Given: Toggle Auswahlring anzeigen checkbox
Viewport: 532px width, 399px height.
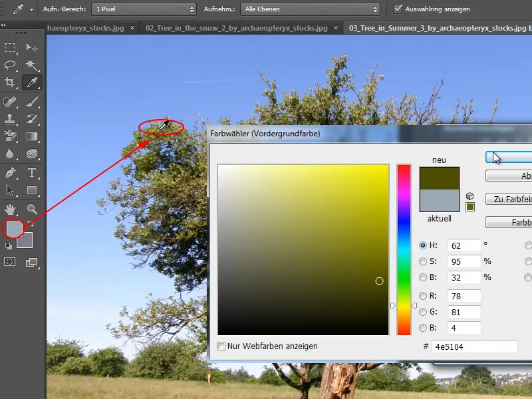Looking at the screenshot, I should point(398,9).
